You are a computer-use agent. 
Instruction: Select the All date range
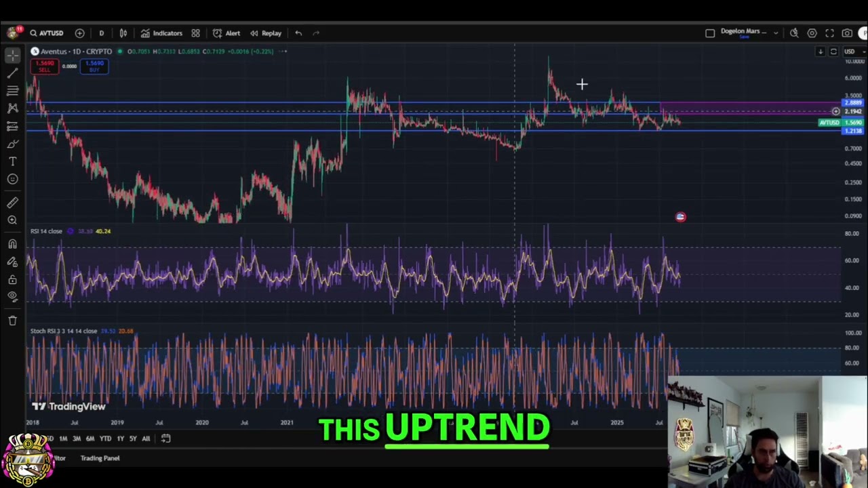click(x=146, y=439)
